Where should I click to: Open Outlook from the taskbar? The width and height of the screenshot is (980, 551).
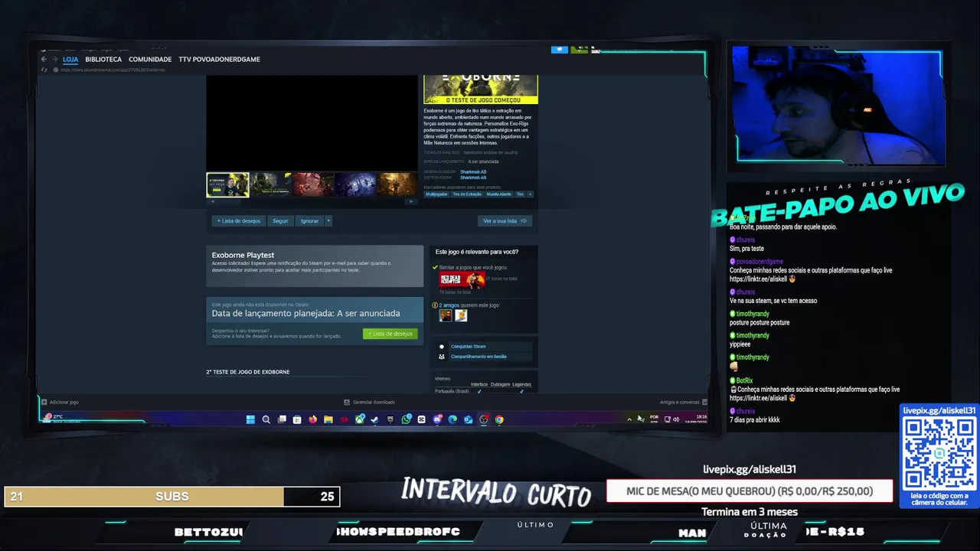point(468,419)
